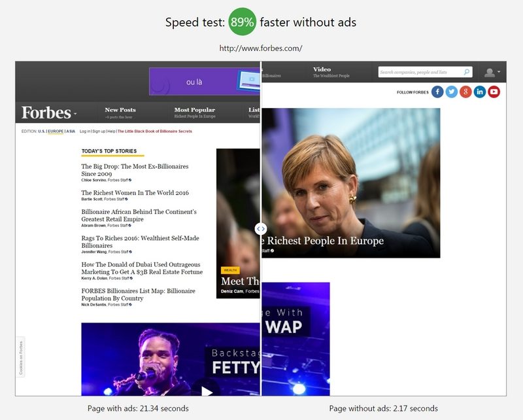Screen dimensions: 523x420
Task: Click author name Abram Brown
Action: [x=93, y=225]
